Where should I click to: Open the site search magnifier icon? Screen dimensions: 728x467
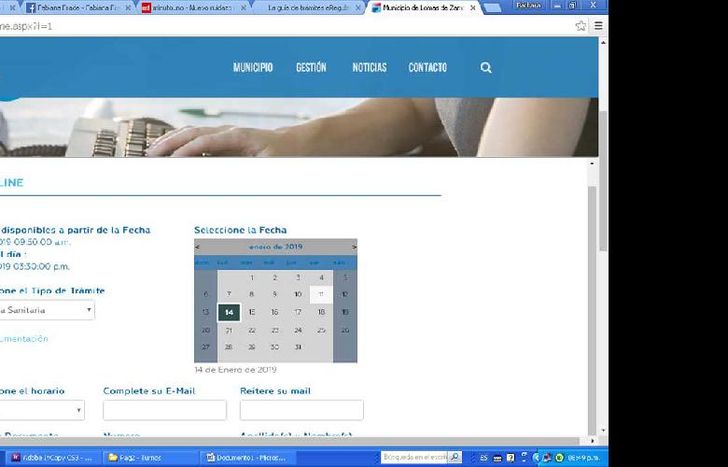[x=486, y=68]
